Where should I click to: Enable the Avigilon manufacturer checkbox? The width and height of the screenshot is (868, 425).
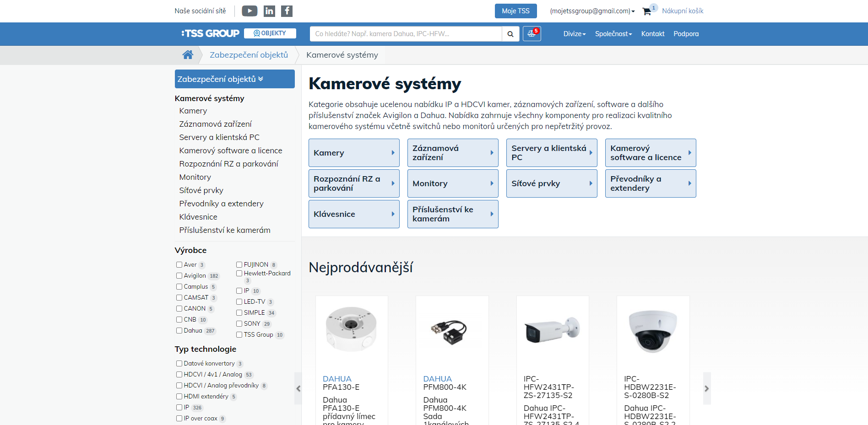(179, 276)
